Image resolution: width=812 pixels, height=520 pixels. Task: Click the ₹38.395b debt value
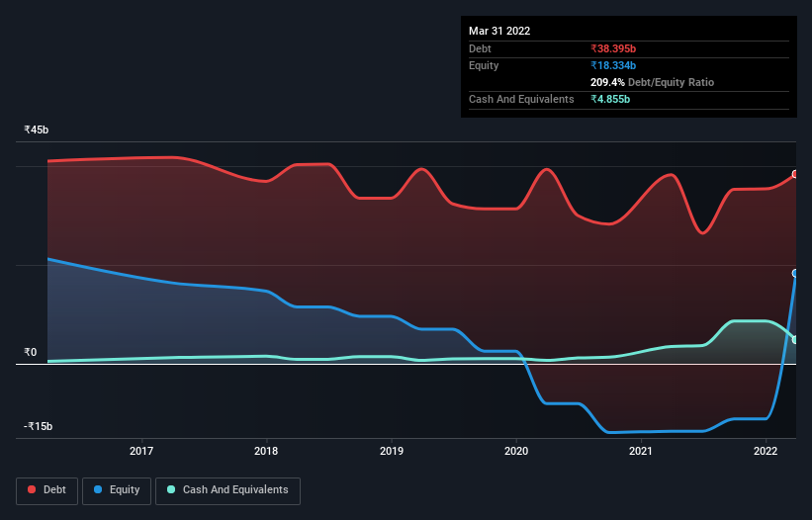613,48
